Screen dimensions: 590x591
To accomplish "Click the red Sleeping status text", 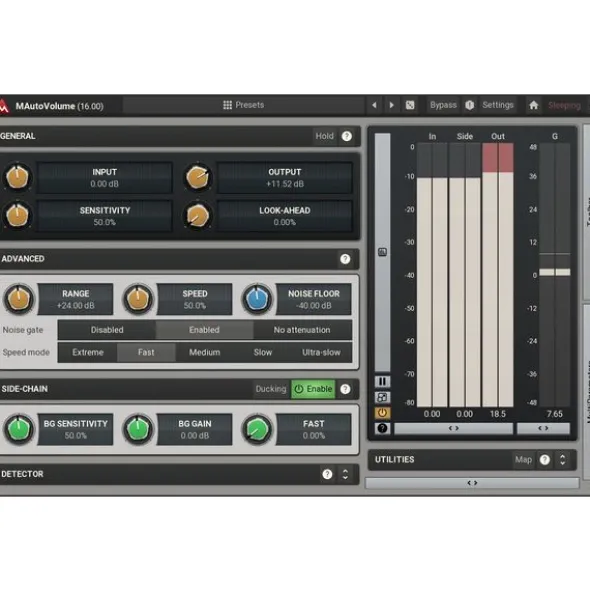I will (564, 106).
